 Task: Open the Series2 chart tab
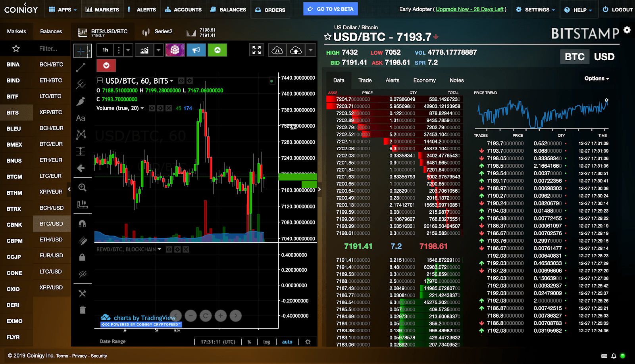[x=158, y=31]
